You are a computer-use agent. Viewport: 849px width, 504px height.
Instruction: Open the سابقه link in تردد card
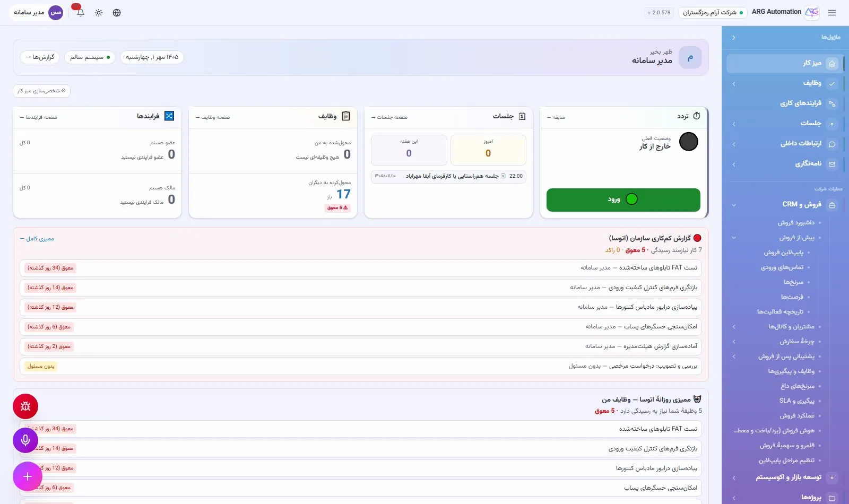coord(556,117)
